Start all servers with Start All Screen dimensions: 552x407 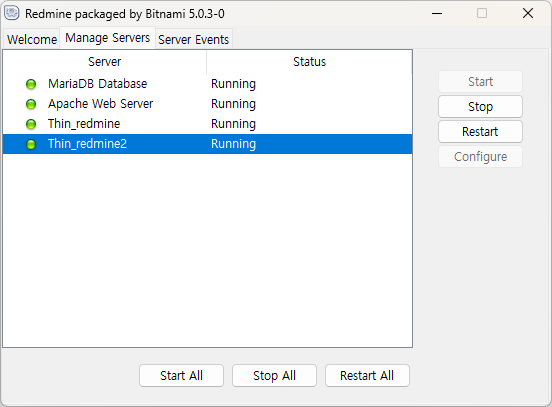(181, 376)
